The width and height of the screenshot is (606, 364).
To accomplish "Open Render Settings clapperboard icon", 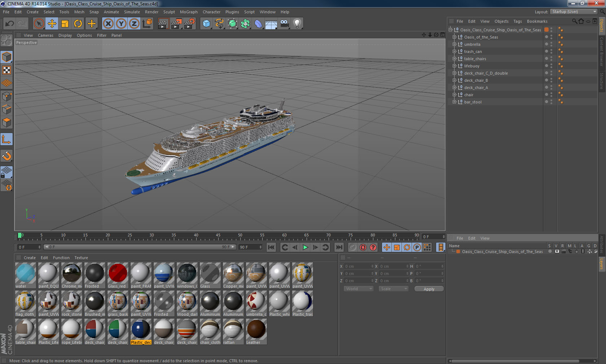I will coord(189,24).
